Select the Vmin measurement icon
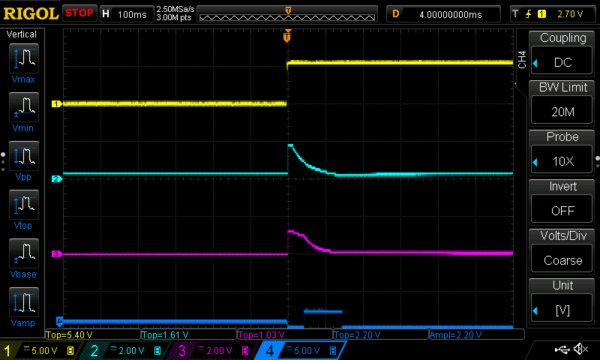600x360 pixels. coord(24,107)
